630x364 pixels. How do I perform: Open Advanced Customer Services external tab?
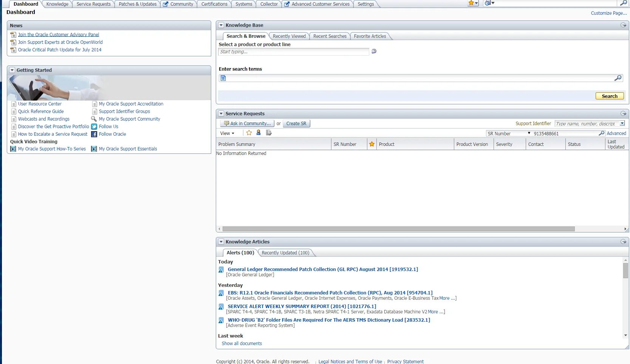317,4
